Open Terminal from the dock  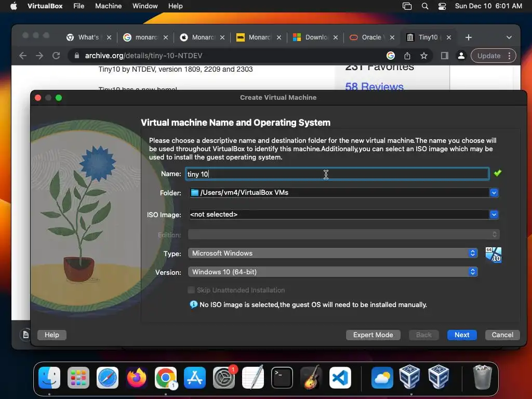[282, 378]
